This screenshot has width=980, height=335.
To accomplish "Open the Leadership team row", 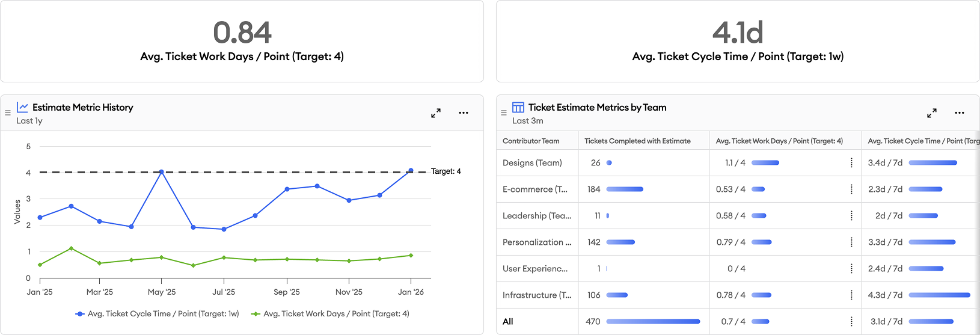I will tap(536, 216).
